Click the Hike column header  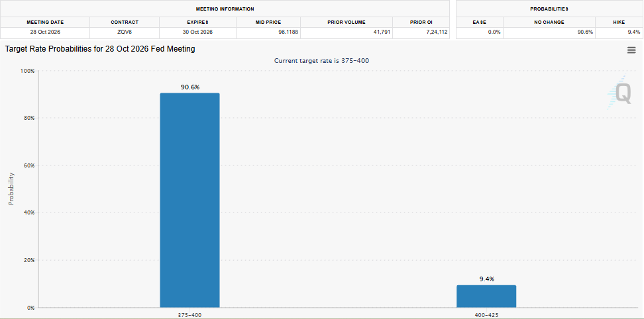click(619, 22)
